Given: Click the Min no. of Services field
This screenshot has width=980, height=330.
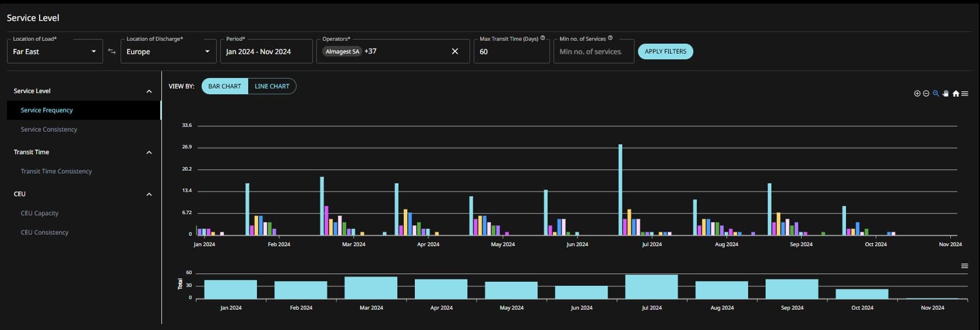Looking at the screenshot, I should point(593,52).
